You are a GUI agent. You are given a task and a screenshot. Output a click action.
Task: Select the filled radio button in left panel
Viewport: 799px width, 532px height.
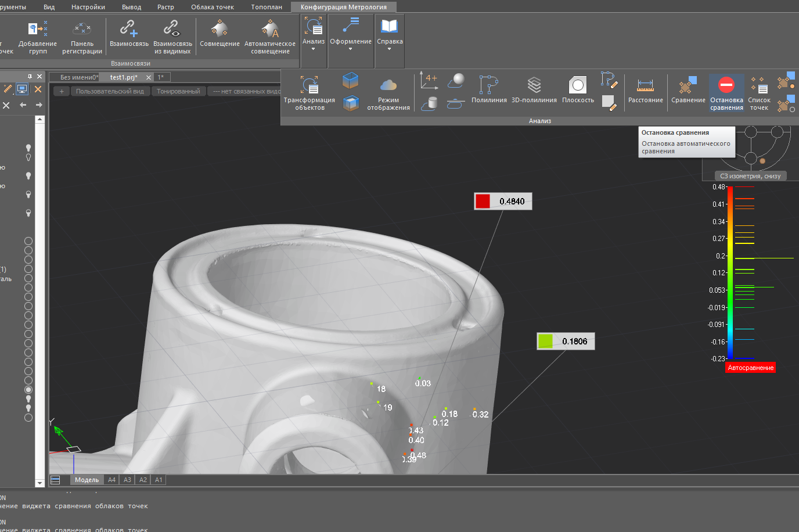pyautogui.click(x=28, y=390)
